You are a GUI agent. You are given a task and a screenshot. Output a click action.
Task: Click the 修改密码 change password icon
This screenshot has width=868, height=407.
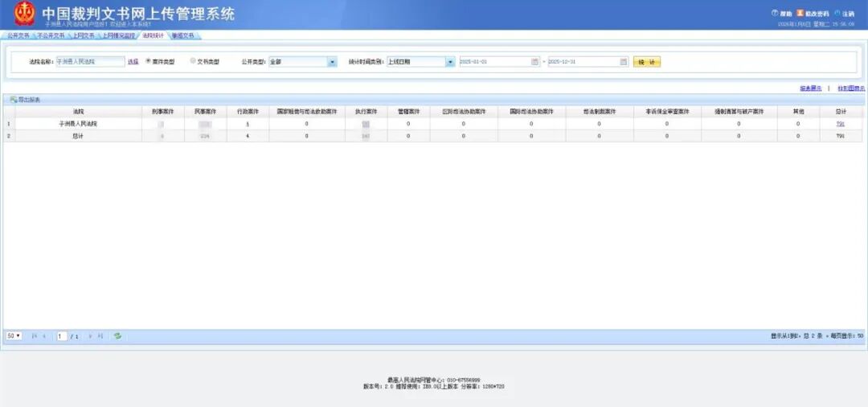[x=800, y=14]
